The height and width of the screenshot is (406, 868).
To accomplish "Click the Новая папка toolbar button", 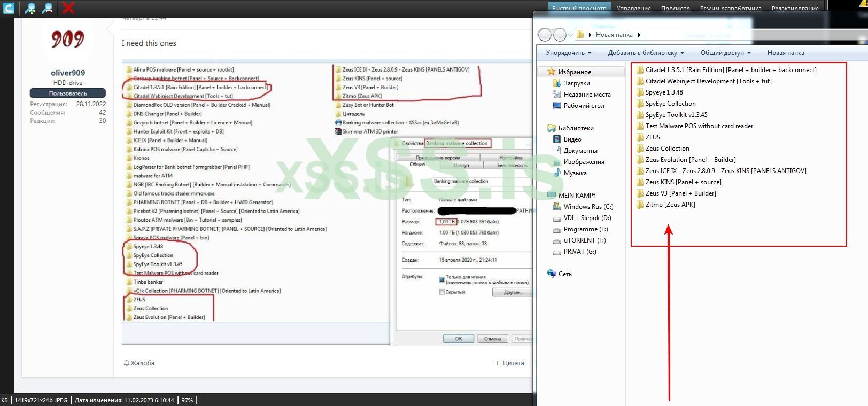I will [786, 53].
